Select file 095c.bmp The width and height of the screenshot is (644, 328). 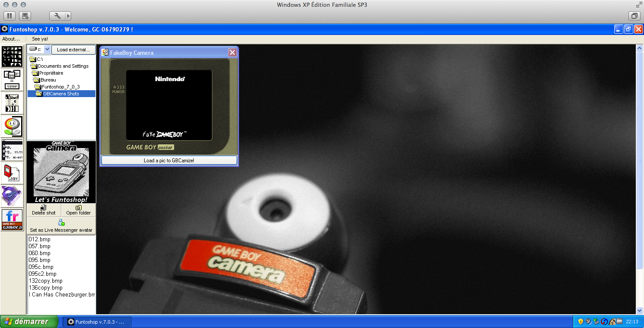[41, 267]
